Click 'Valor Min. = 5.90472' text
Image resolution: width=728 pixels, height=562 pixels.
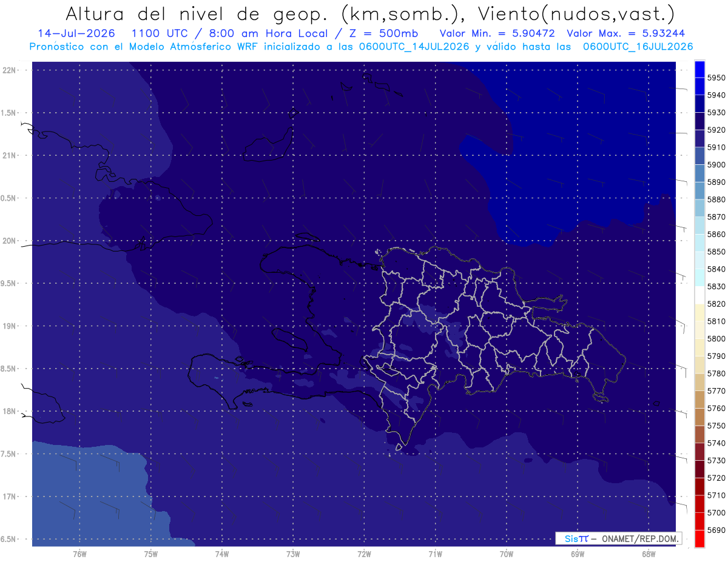497,33
